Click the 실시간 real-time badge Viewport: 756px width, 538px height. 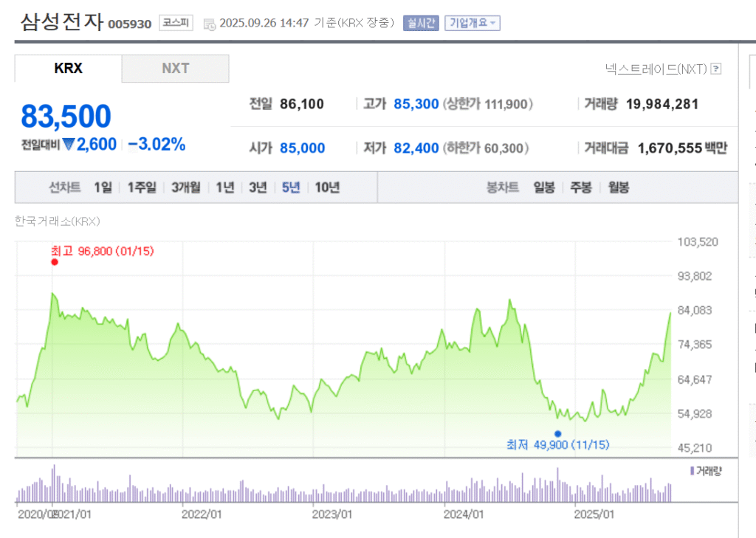click(421, 23)
